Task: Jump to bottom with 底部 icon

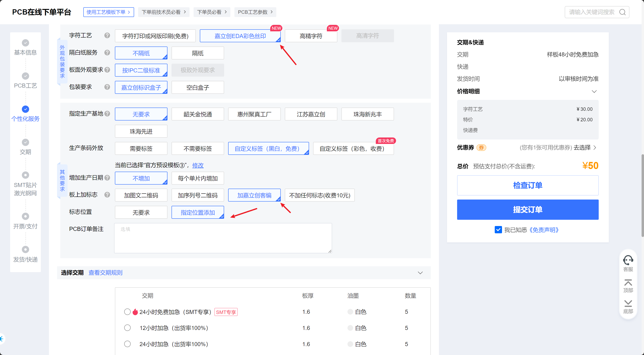Action: tap(628, 303)
